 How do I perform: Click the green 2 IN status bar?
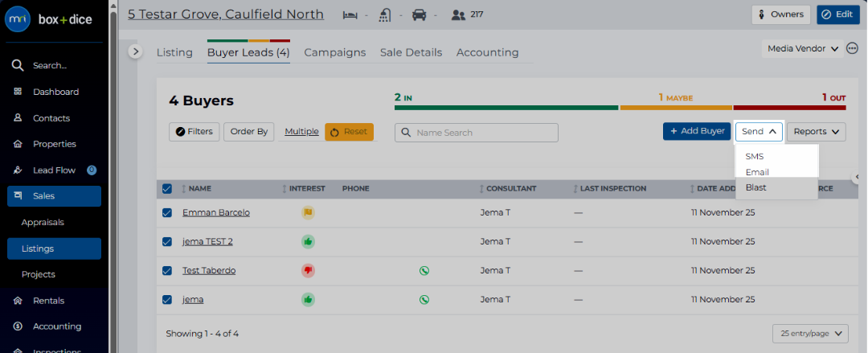(506, 108)
